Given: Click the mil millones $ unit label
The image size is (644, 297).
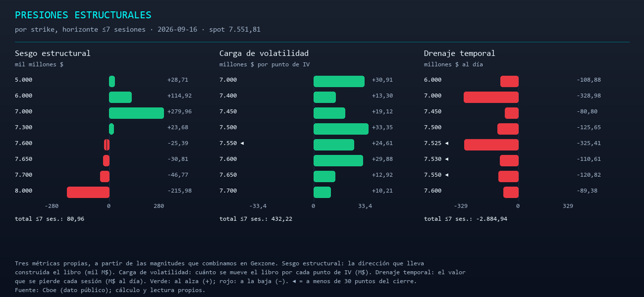Looking at the screenshot, I should tap(39, 64).
